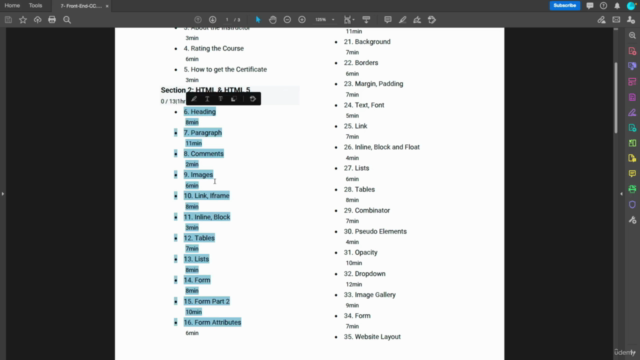This screenshot has width=640, height=360.
Task: Select the Hand pan tool
Action: [273, 20]
